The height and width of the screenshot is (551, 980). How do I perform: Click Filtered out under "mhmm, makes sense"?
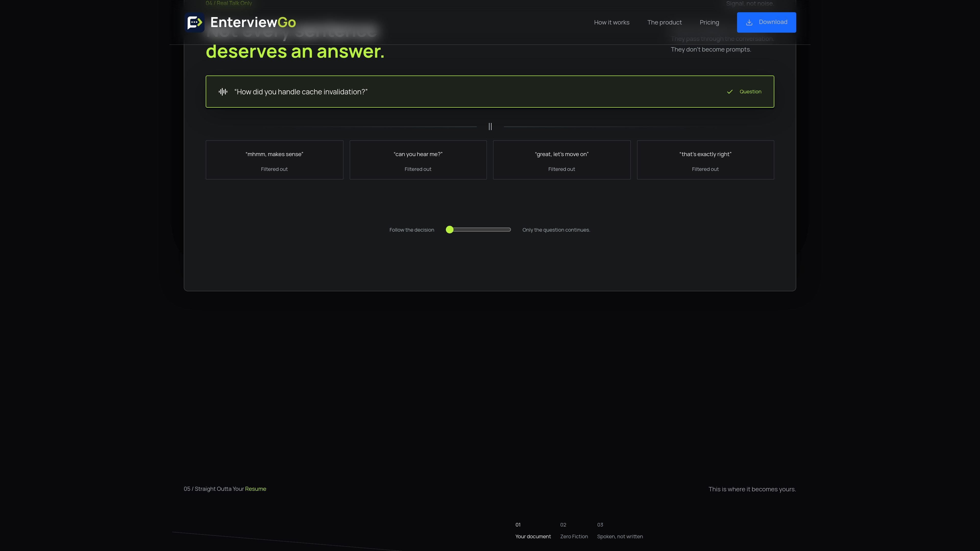(274, 169)
